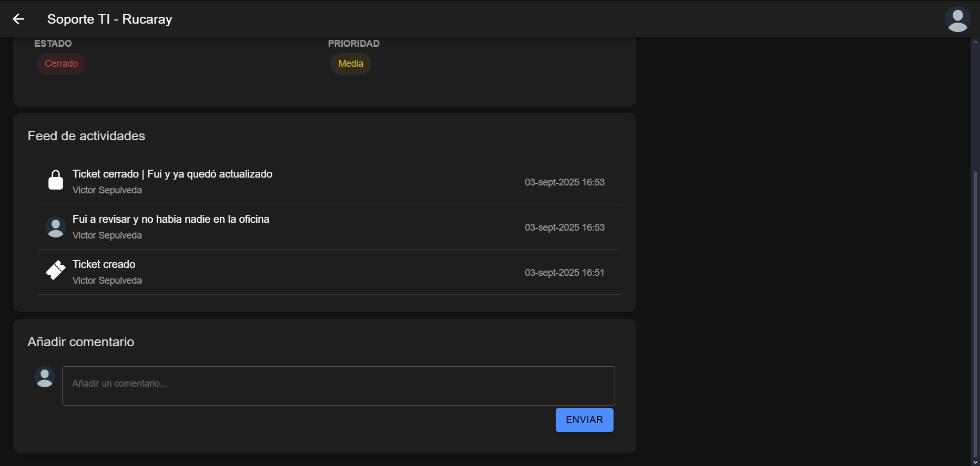Click the Cerrado status chip
980x466 pixels.
coord(61,64)
